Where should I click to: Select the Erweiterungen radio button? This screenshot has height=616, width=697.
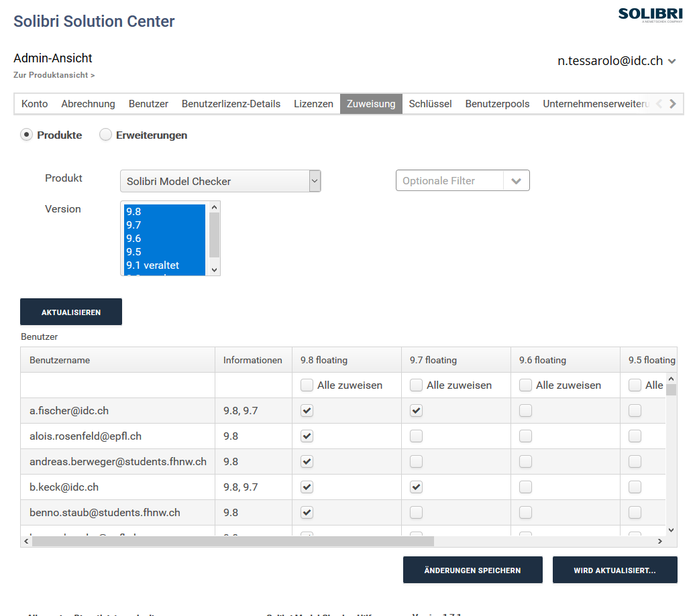(105, 135)
